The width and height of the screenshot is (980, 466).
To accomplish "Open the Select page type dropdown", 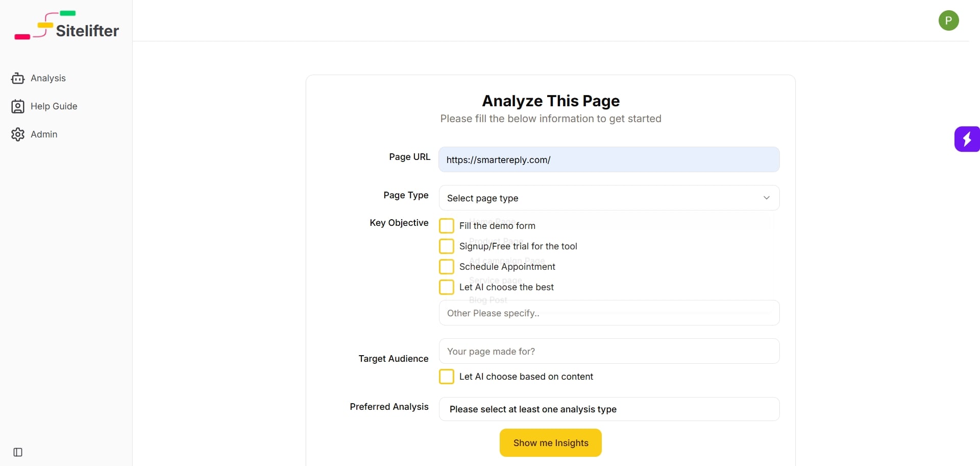I will pyautogui.click(x=602, y=198).
